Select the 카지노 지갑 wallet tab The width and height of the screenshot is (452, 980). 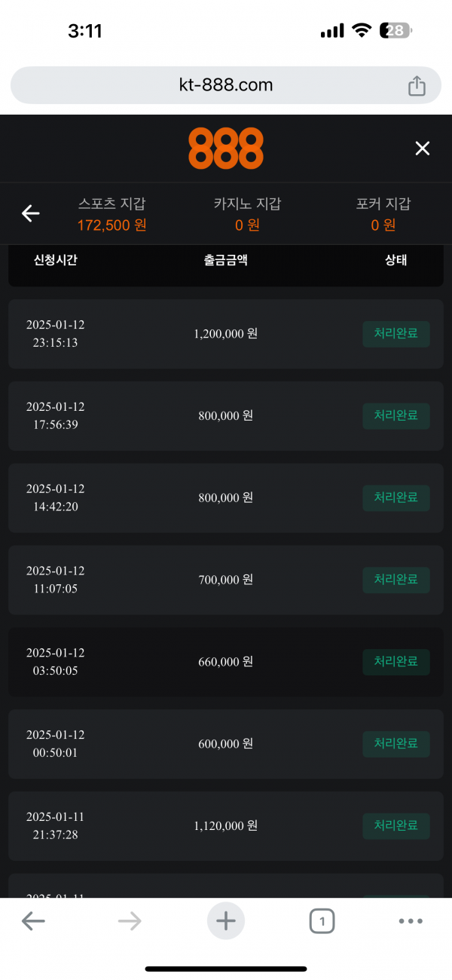click(247, 214)
